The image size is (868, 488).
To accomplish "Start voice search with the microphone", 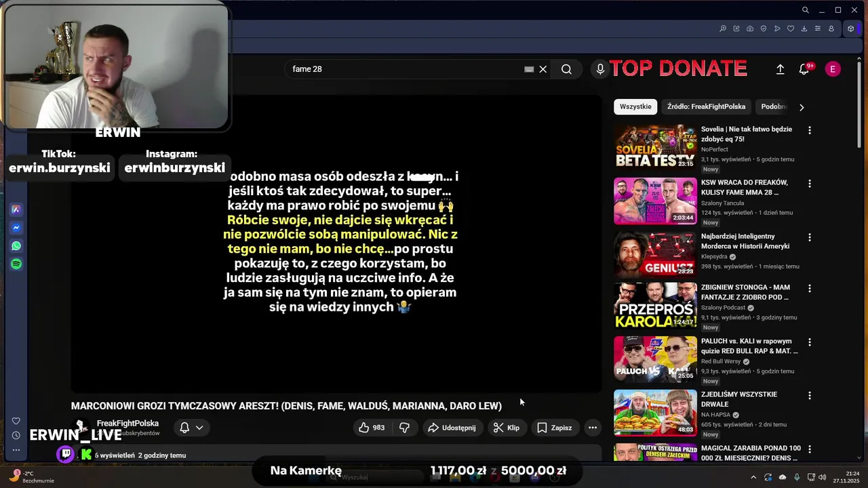I will 600,69.
